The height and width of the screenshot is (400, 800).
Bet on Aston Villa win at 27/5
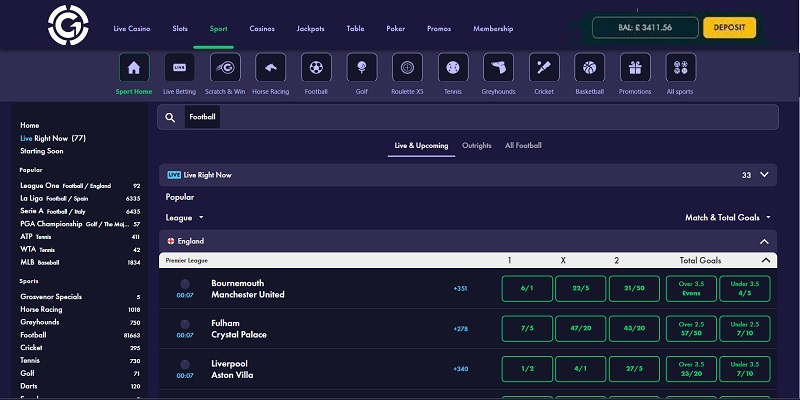(x=634, y=369)
